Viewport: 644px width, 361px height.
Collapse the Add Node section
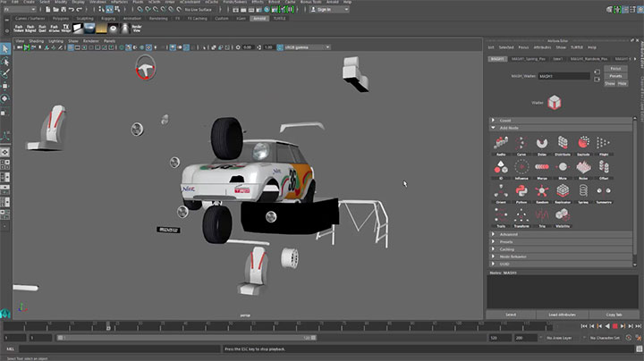(561, 128)
